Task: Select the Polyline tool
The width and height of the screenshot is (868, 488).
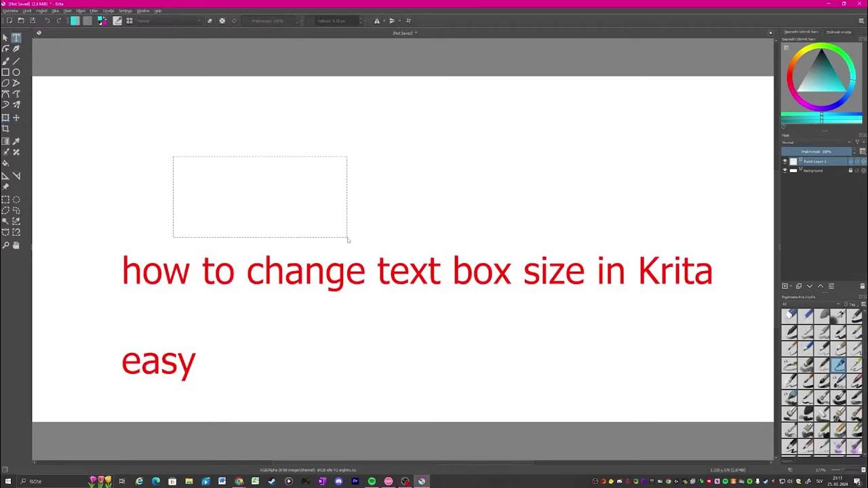Action: coord(16,83)
